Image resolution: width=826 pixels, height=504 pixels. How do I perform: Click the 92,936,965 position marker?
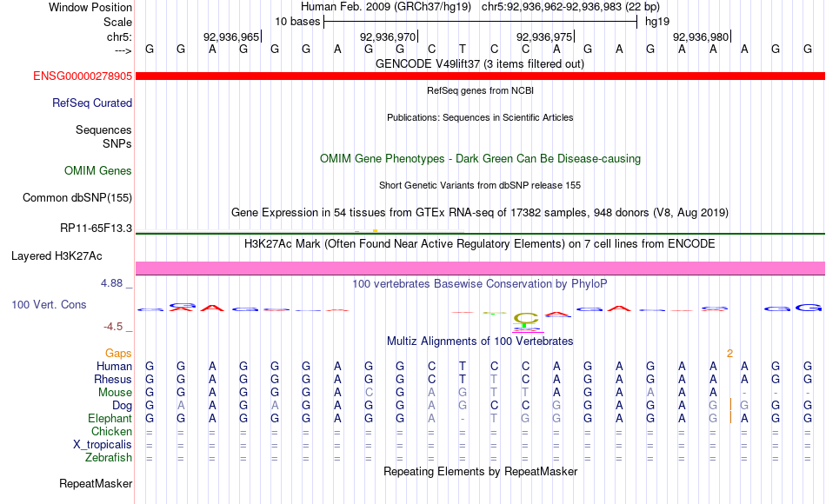coord(231,36)
